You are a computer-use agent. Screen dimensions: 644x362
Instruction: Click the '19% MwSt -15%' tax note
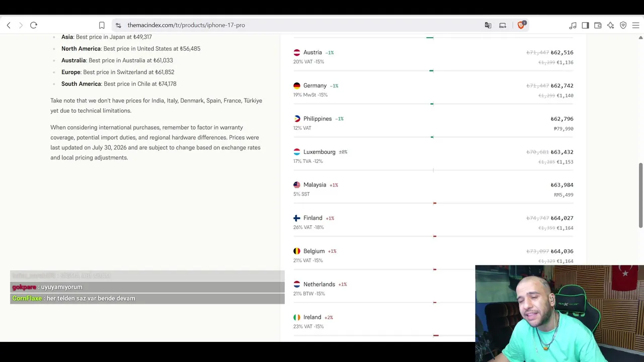click(310, 95)
